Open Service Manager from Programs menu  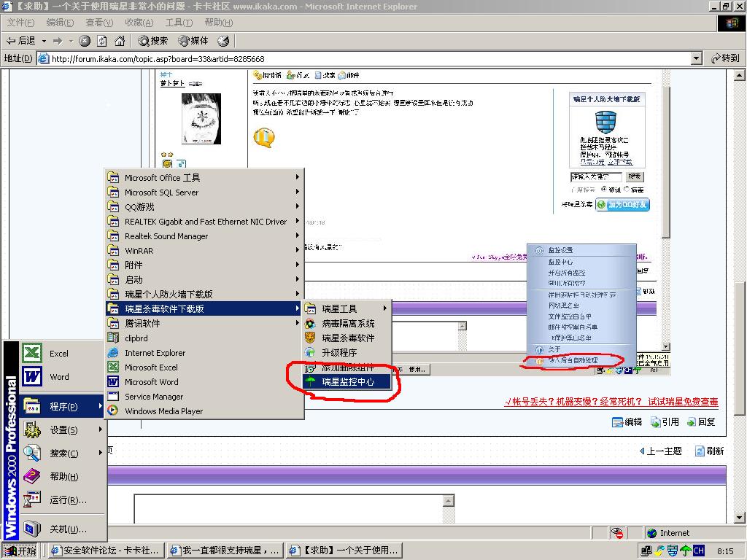click(x=205, y=396)
